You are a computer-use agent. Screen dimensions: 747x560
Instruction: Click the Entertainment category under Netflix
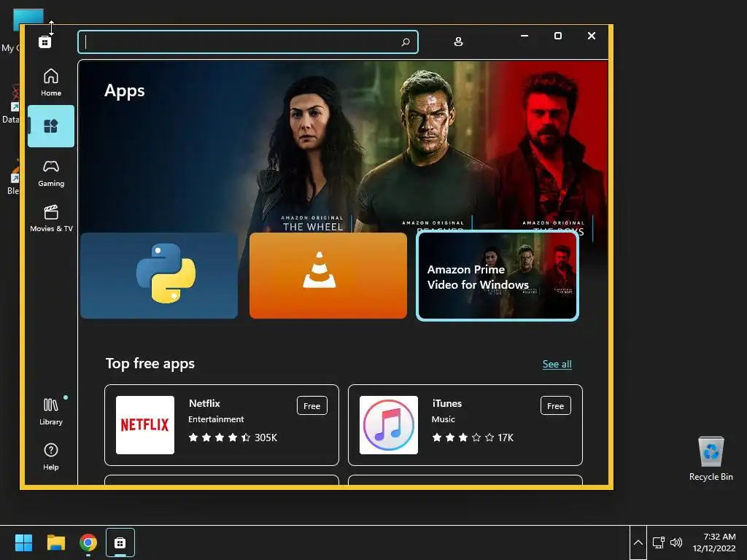(216, 419)
